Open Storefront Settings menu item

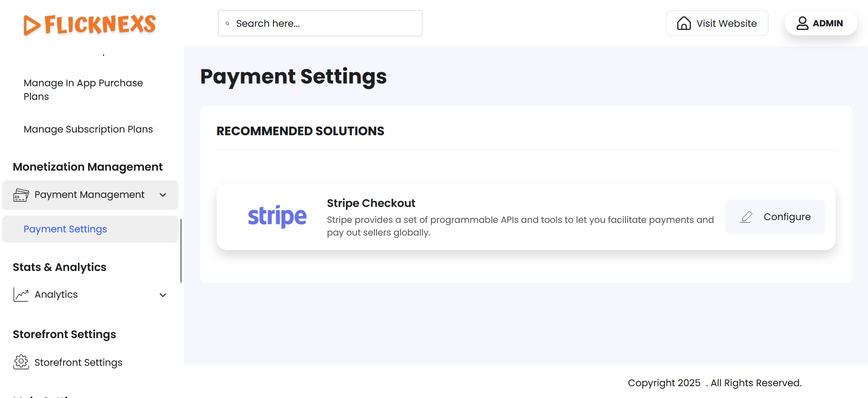pyautogui.click(x=78, y=363)
